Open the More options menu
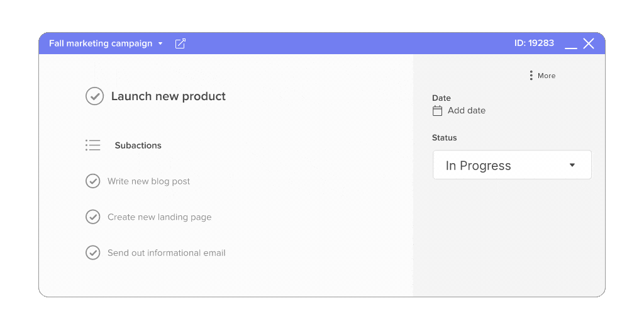 [542, 76]
